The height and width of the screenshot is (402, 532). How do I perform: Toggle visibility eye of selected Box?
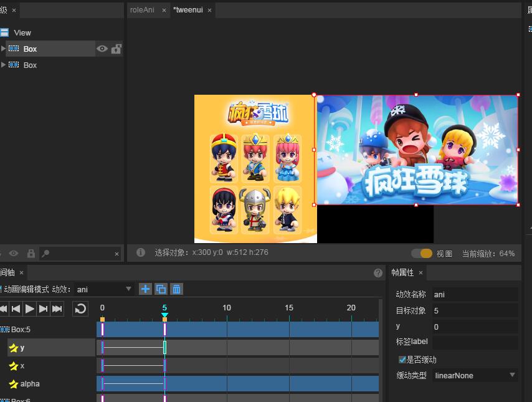point(102,49)
